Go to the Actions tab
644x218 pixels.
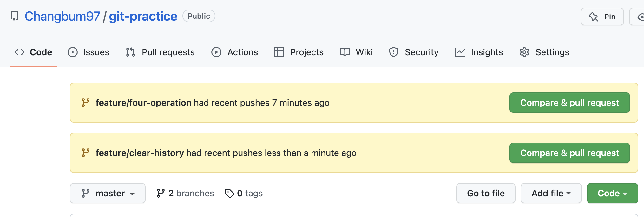click(x=235, y=52)
